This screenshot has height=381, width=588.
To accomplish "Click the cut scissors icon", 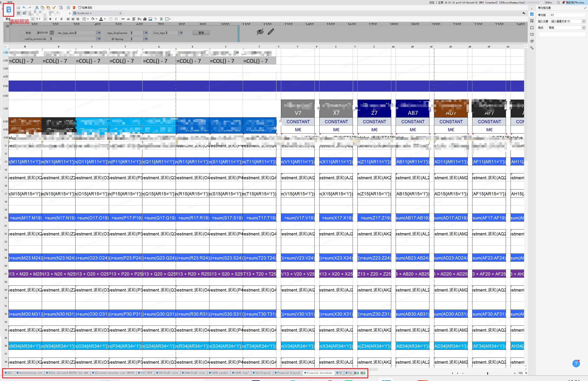I will 37,8.
